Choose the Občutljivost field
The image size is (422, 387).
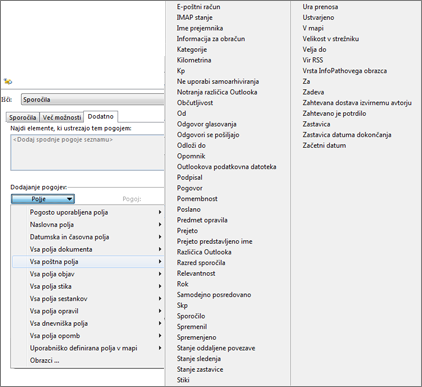click(x=195, y=103)
